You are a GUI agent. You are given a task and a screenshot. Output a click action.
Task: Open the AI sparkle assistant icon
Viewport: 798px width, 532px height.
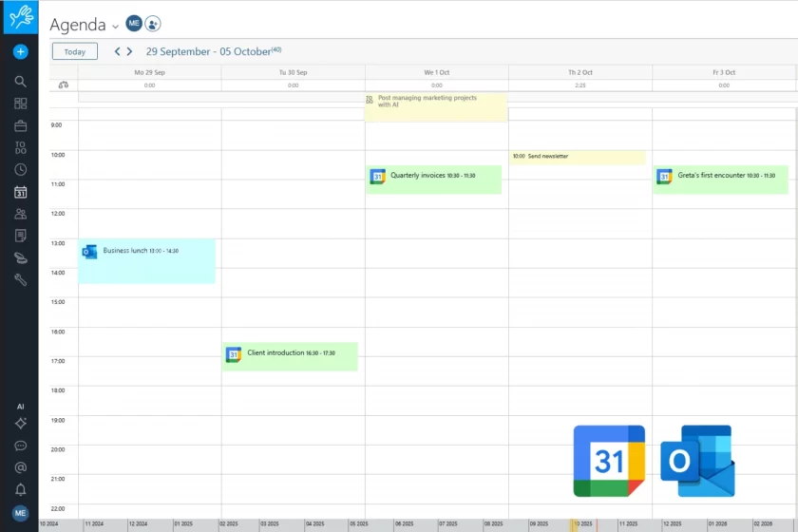tap(20, 423)
